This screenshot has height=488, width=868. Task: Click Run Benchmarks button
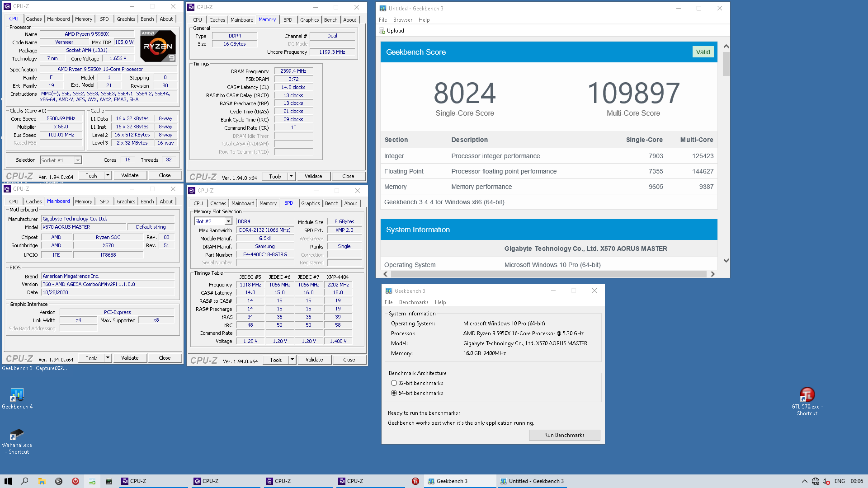point(564,435)
